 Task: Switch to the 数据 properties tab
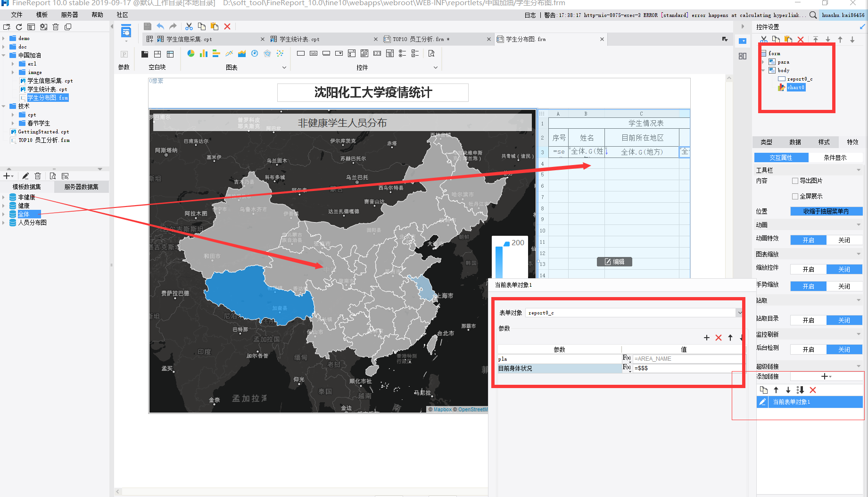pyautogui.click(x=795, y=142)
